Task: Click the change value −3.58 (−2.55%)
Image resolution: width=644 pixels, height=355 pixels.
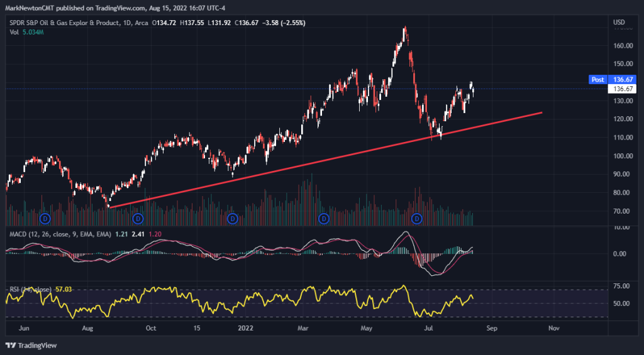Action: point(284,23)
